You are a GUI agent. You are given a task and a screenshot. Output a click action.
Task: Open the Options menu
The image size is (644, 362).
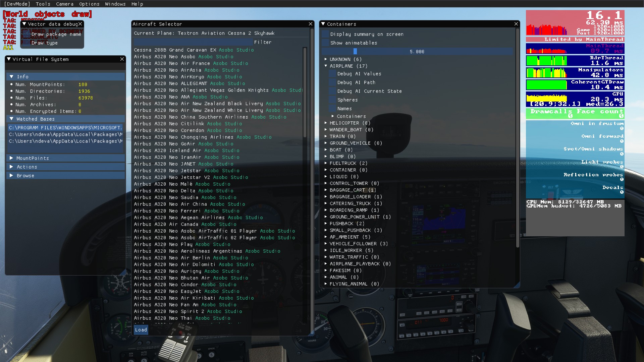89,4
